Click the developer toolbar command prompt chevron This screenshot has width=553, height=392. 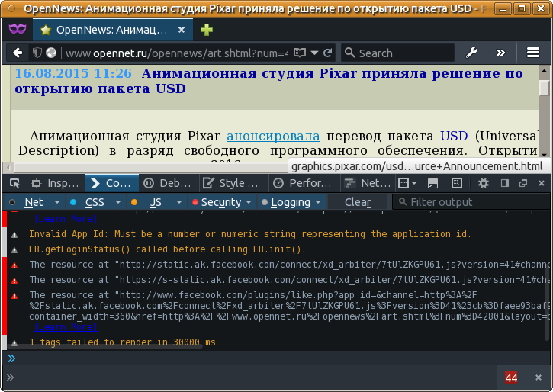pos(10,378)
